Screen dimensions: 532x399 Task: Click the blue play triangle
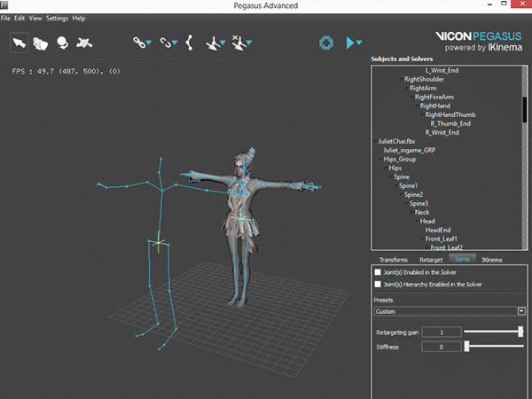[350, 43]
